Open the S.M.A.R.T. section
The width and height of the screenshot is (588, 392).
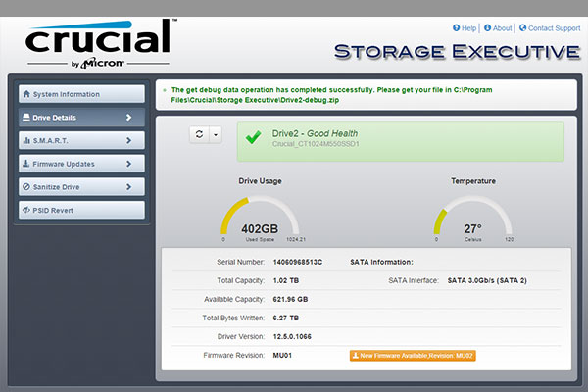(x=81, y=141)
